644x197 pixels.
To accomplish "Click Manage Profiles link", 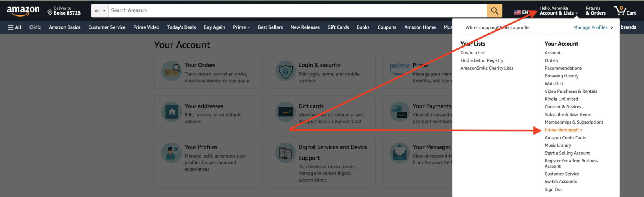I will pos(590,28).
